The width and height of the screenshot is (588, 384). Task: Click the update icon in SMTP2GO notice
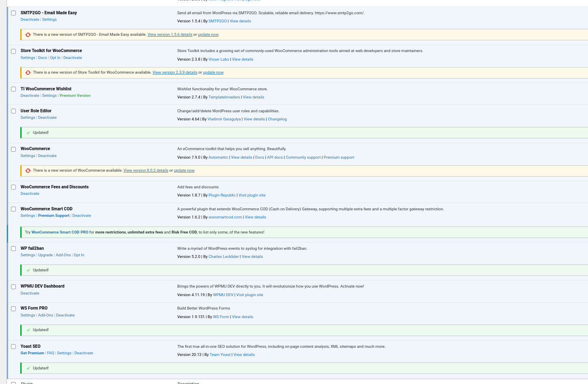coord(28,35)
